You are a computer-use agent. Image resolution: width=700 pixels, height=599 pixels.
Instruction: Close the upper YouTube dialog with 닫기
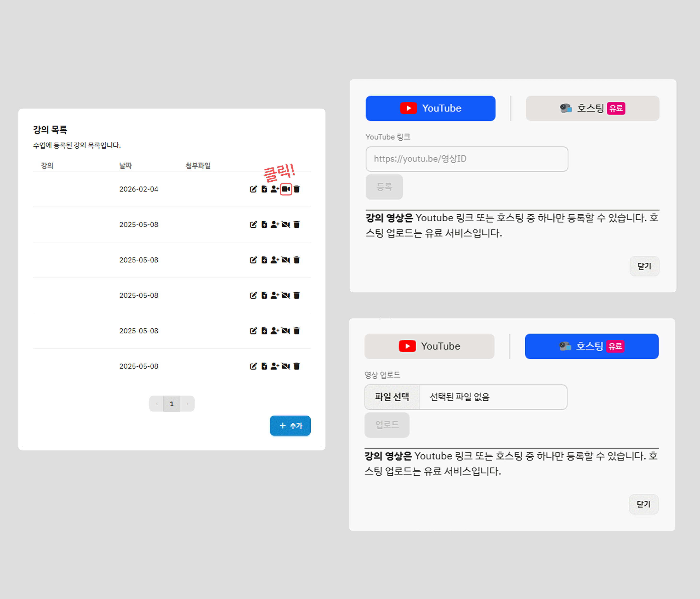point(644,266)
